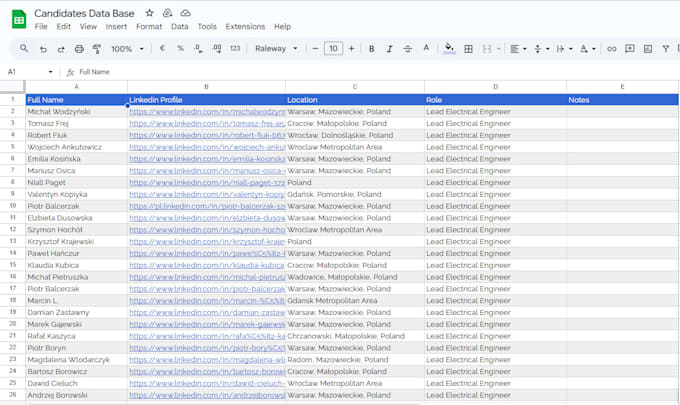
Task: Open the View menu
Action: point(88,27)
